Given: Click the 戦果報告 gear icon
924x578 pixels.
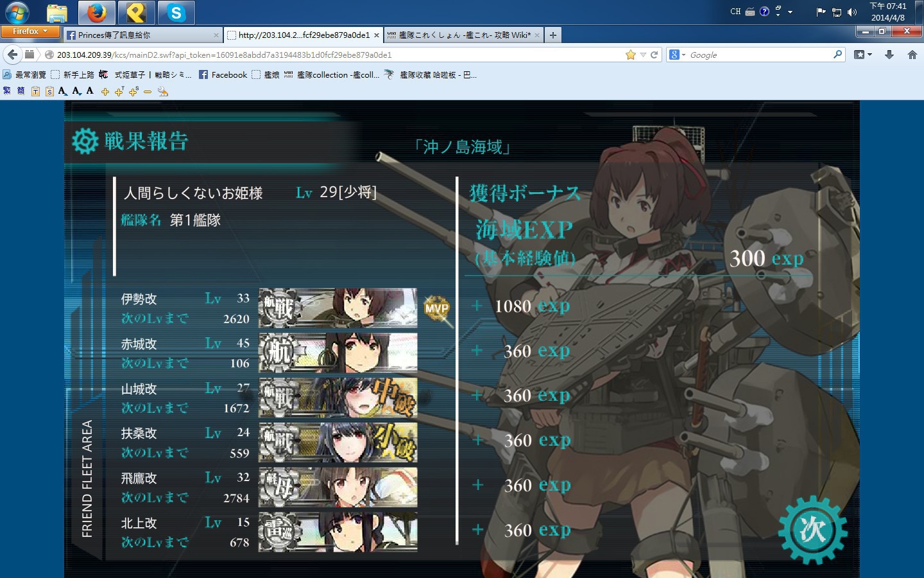Looking at the screenshot, I should (85, 141).
